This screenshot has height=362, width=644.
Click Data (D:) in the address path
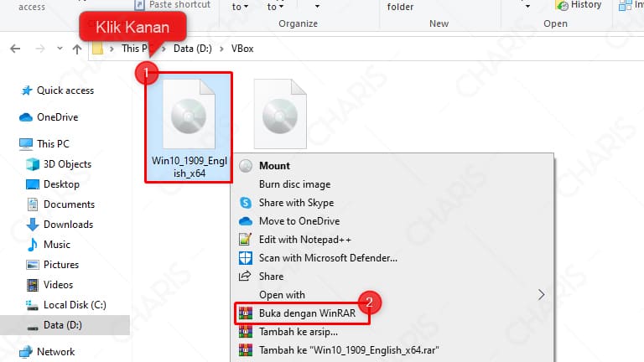pyautogui.click(x=193, y=49)
